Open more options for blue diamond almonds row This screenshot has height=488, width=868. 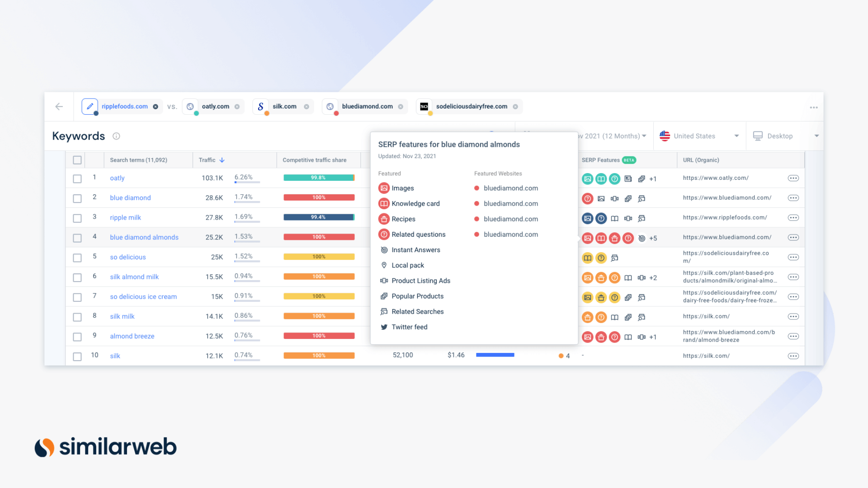(793, 238)
